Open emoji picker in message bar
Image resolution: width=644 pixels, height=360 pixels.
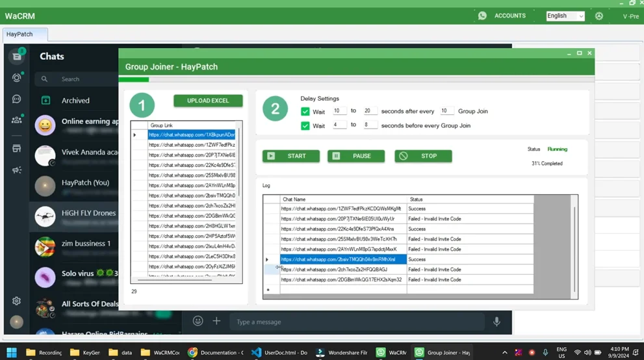(198, 322)
